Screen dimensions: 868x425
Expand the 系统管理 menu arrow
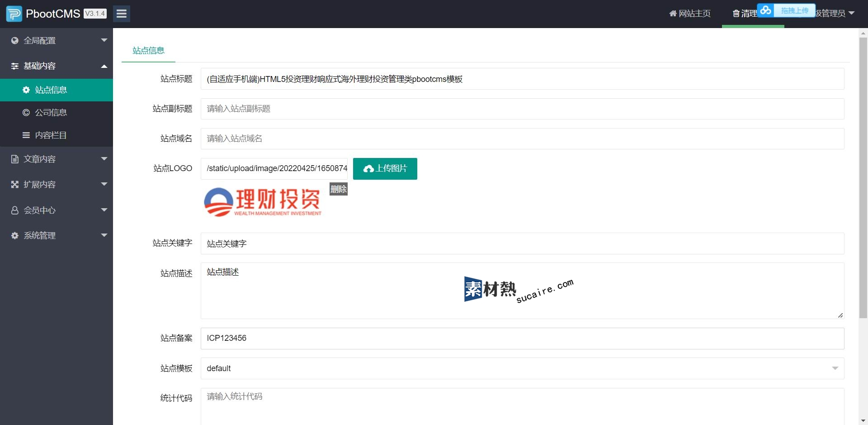pos(104,235)
